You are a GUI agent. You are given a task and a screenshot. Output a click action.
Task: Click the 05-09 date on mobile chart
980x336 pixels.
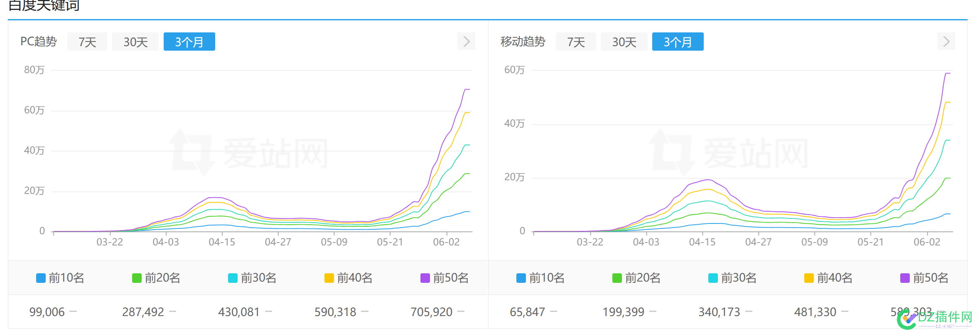(815, 242)
